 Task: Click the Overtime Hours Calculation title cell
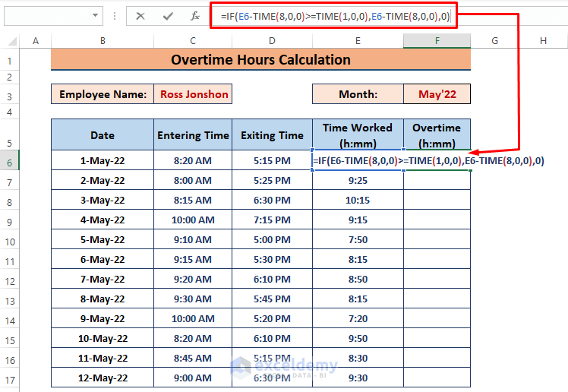point(260,60)
